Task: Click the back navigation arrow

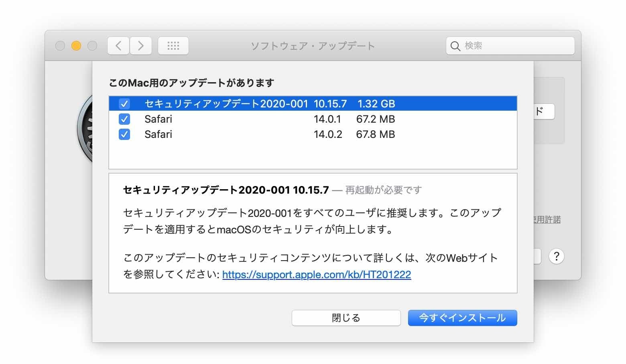Action: pyautogui.click(x=118, y=46)
